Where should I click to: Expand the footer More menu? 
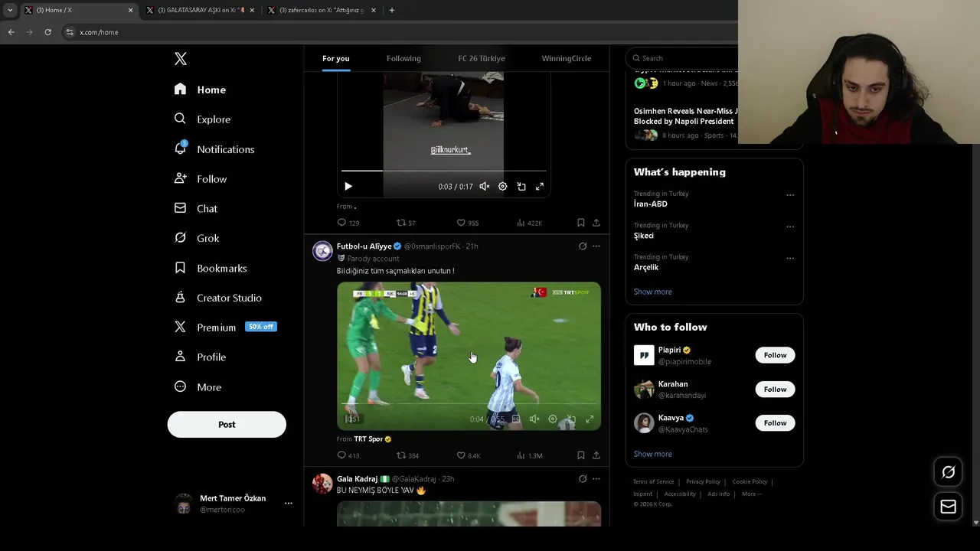click(752, 494)
